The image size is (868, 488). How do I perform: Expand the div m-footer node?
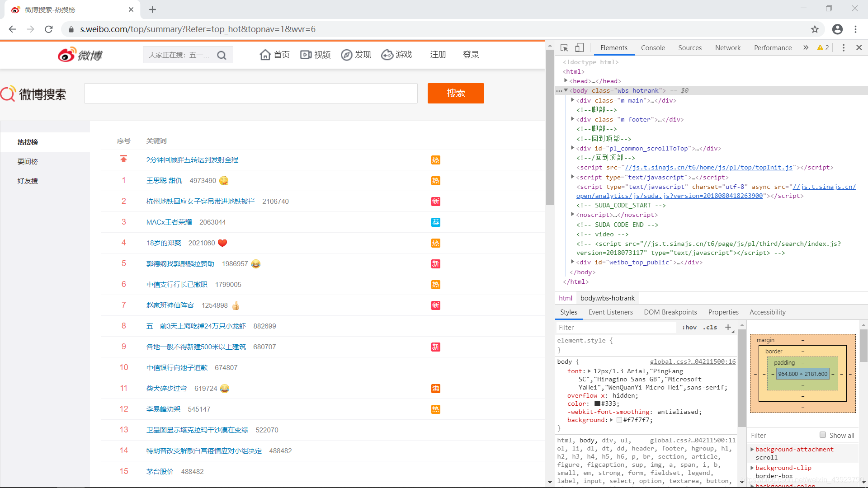click(x=572, y=119)
